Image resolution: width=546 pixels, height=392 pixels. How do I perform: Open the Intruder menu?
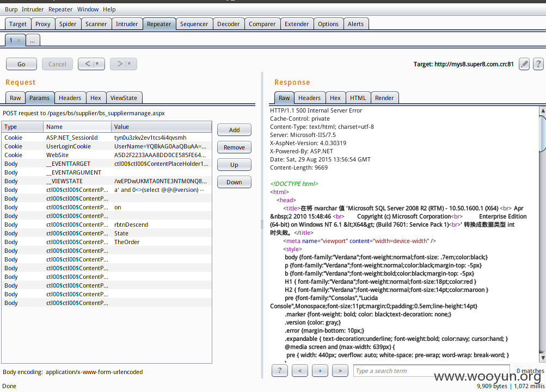pyautogui.click(x=33, y=9)
